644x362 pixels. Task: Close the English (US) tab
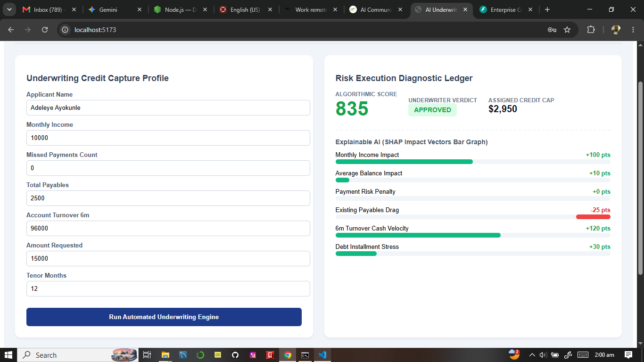click(269, 9)
